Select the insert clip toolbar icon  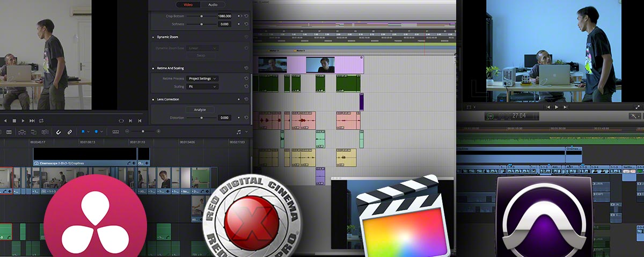22,132
